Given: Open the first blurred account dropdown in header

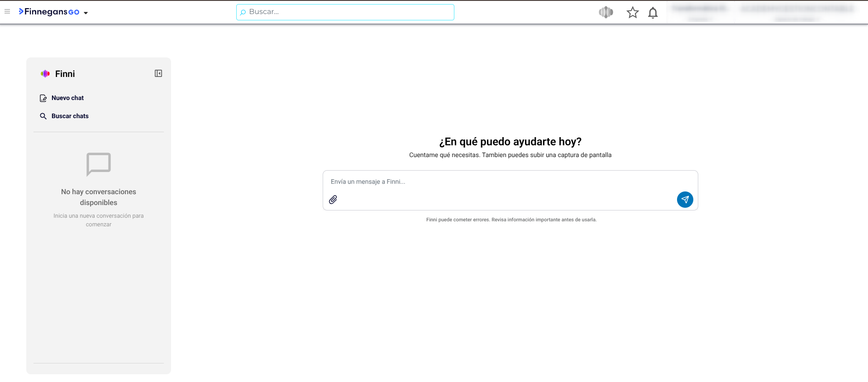Looking at the screenshot, I should (x=700, y=13).
